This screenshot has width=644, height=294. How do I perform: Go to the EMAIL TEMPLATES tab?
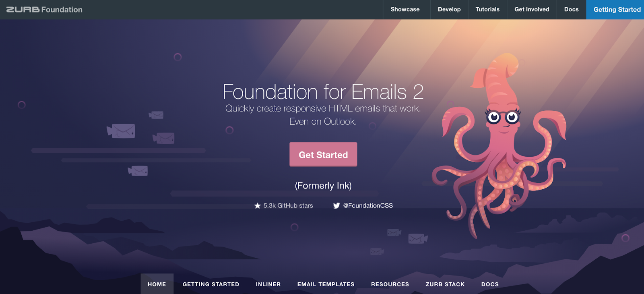pos(326,284)
